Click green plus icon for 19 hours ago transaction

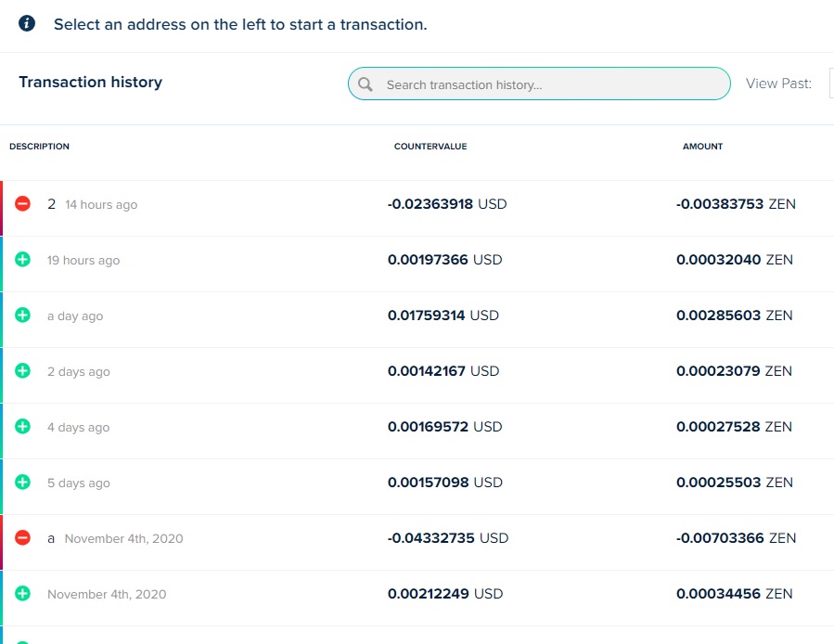[x=23, y=260]
